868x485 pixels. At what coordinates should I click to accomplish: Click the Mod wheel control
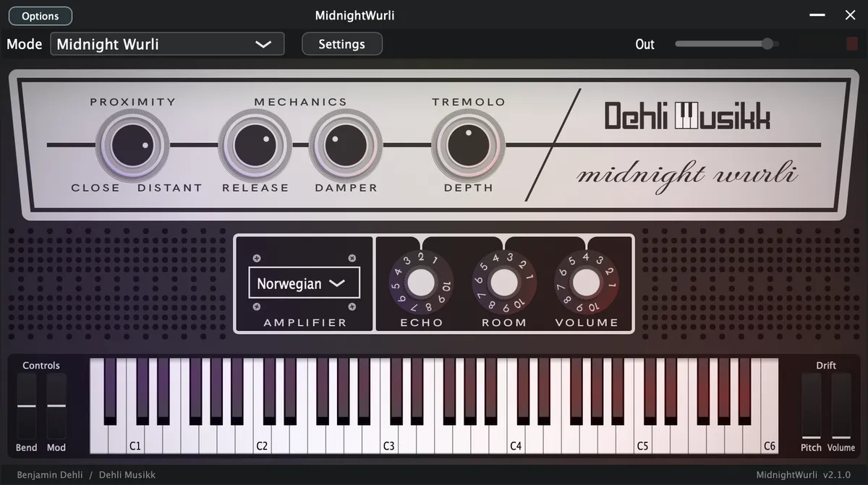point(56,405)
